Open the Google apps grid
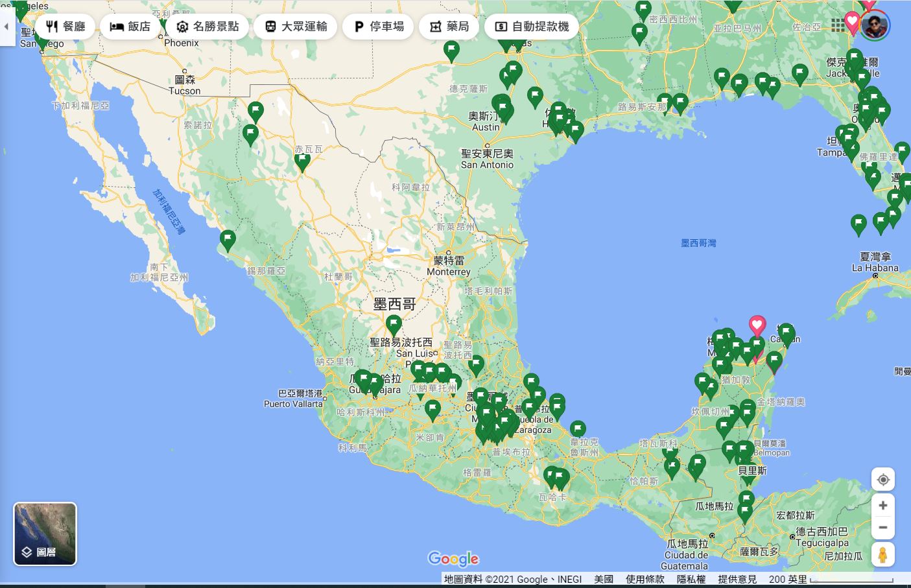The image size is (911, 588). coord(838,25)
